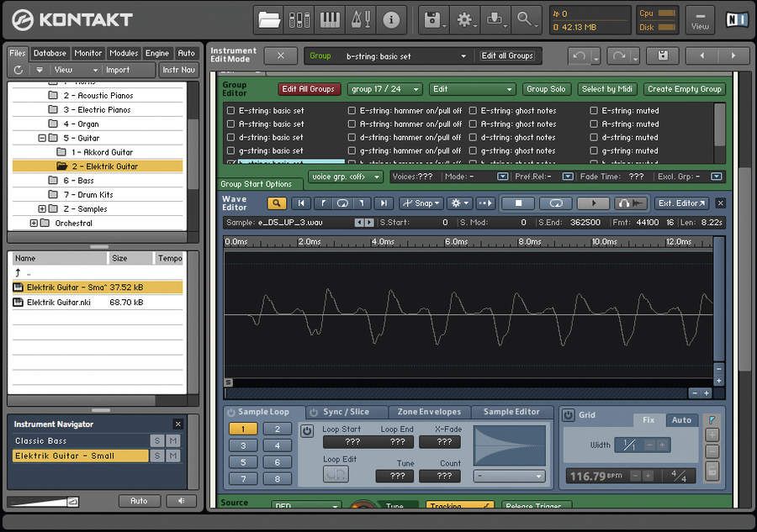Click the purge samples icon

click(x=495, y=20)
